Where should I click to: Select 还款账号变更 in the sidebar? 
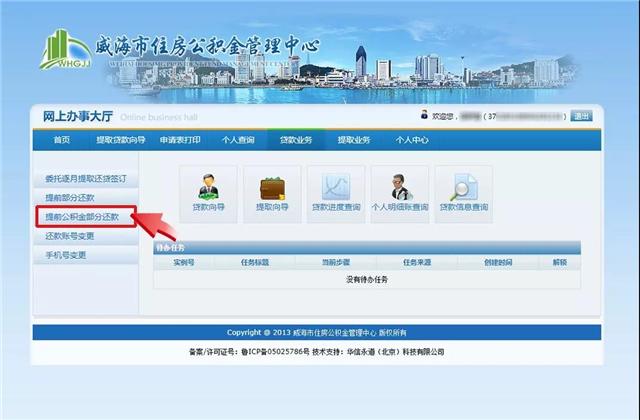86,236
